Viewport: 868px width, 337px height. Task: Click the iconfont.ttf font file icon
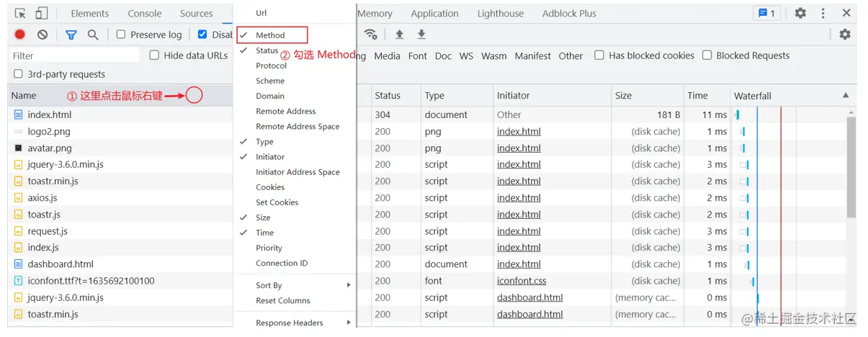(x=19, y=281)
